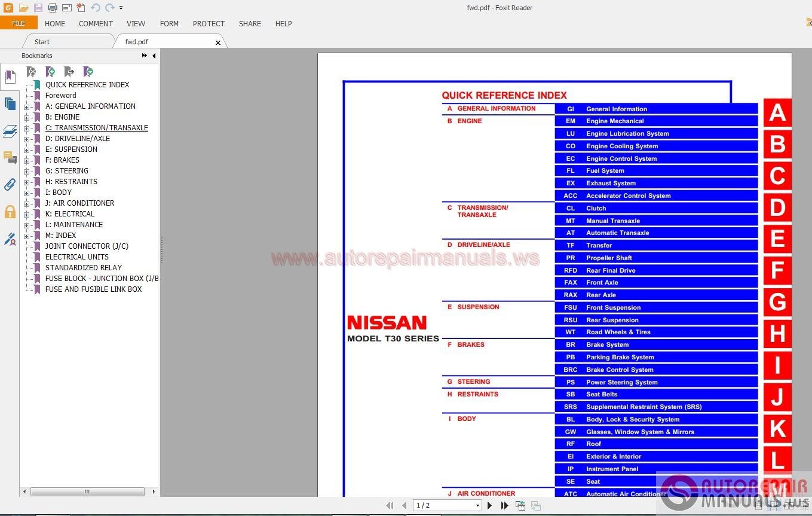Open the Digital Signatures panel icon

click(10, 239)
